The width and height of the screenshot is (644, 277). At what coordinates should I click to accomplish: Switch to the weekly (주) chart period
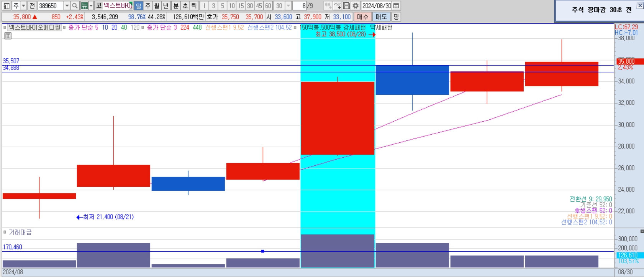[x=148, y=6]
